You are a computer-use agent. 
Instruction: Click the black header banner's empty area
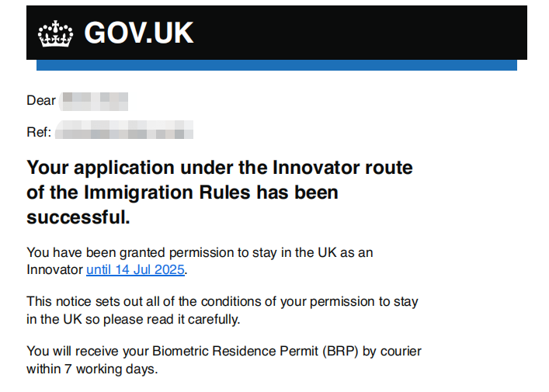click(360, 33)
